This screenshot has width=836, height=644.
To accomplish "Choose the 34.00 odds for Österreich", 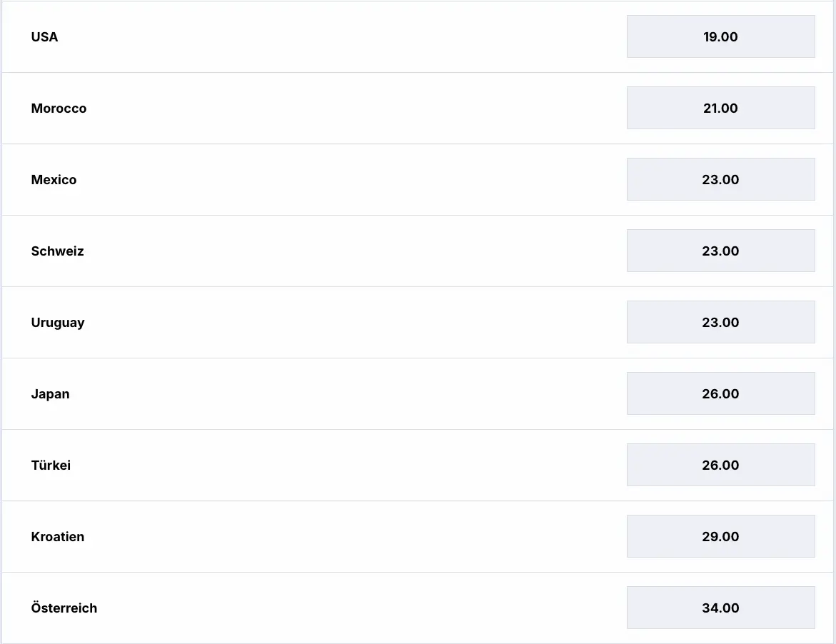I will click(720, 608).
